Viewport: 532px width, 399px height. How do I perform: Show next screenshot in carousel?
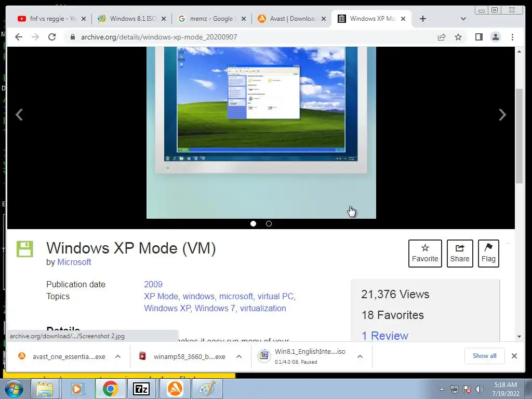point(502,115)
